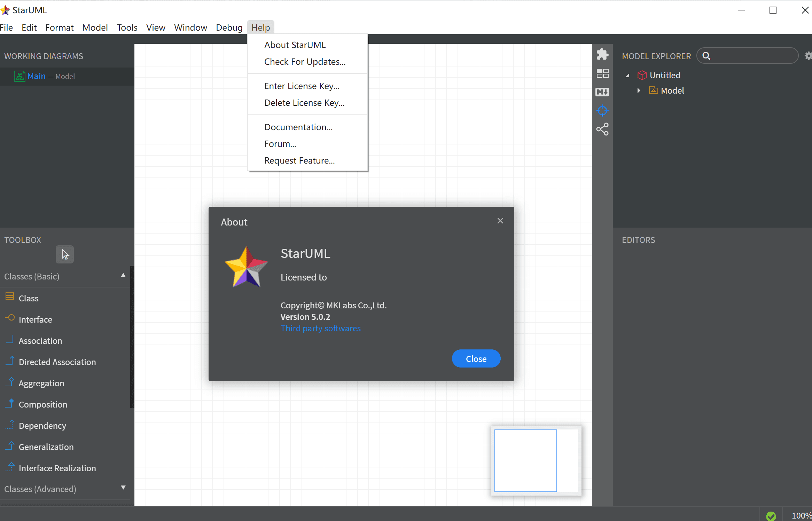Screen dimensions: 812x521
Task: Click the share nodes icon
Action: (x=602, y=129)
